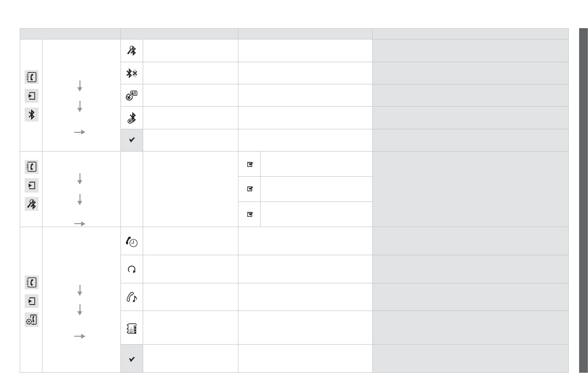Click the phone settings gear icon
Screen dimensions: 588x392
[x=32, y=319]
